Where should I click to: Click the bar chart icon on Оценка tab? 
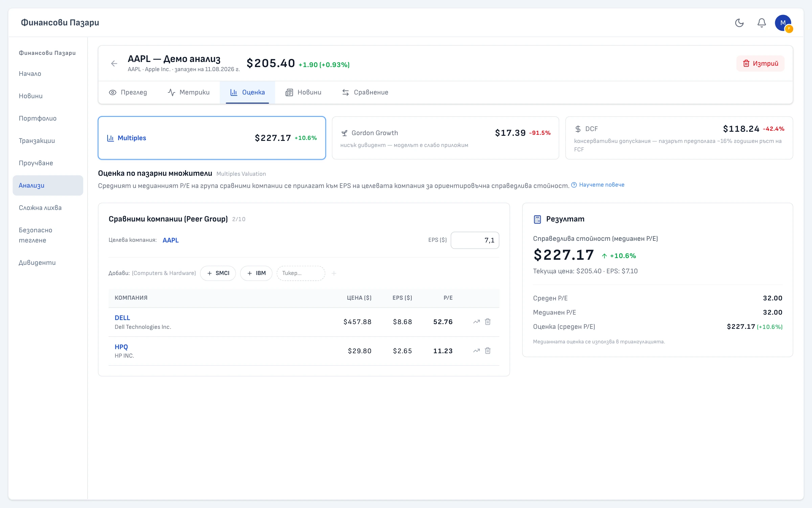[x=234, y=92]
